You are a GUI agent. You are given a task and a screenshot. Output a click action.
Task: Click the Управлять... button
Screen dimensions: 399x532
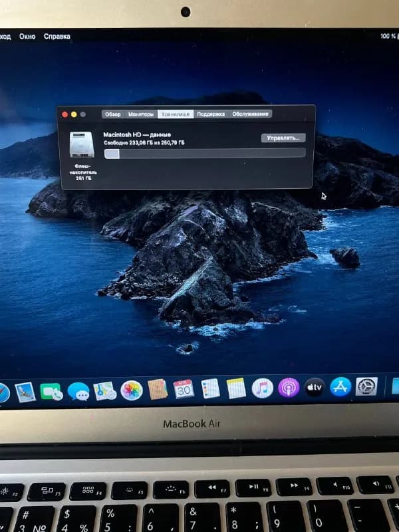pyautogui.click(x=283, y=138)
